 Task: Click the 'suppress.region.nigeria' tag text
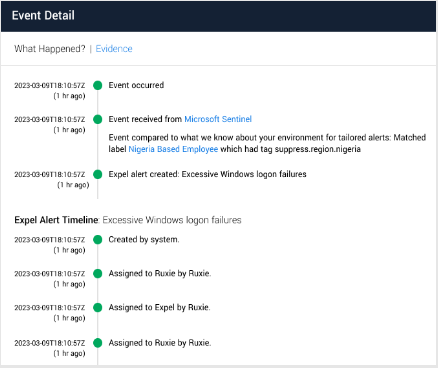[318, 149]
